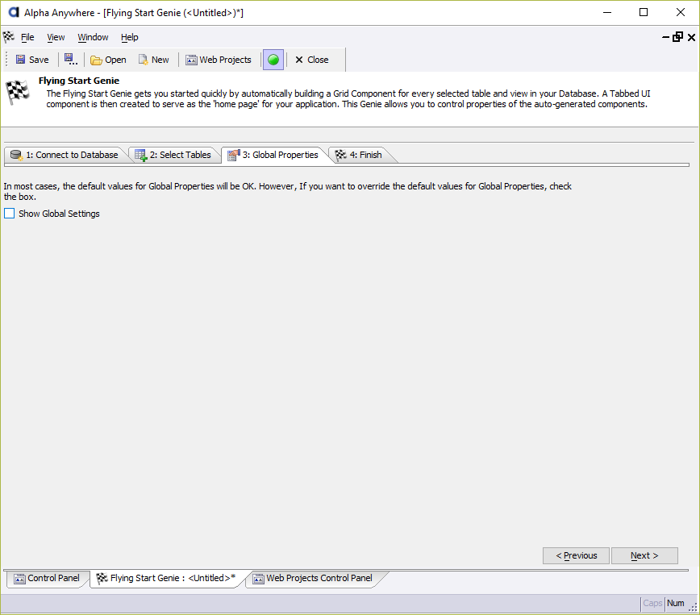Screen dimensions: 700x615
Task: Click the Num status bar indicator
Action: 676,603
